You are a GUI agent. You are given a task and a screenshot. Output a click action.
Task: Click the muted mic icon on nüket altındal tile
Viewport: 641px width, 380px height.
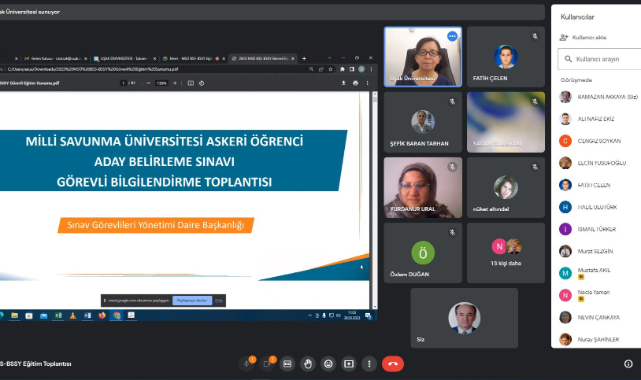tap(535, 167)
